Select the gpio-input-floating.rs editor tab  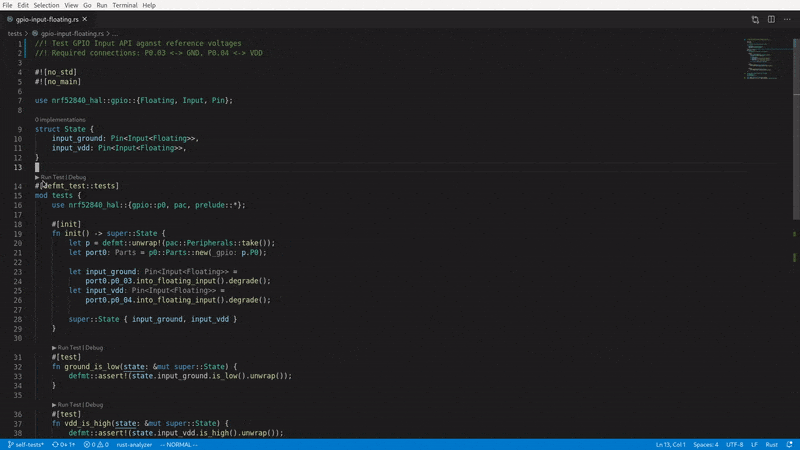pyautogui.click(x=46, y=19)
